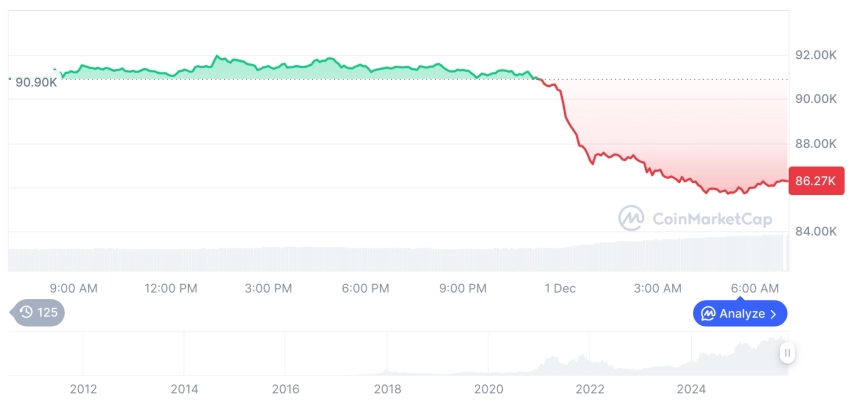Image resolution: width=860 pixels, height=401 pixels.
Task: Click the 92.00K price axis label
Action: 815,55
